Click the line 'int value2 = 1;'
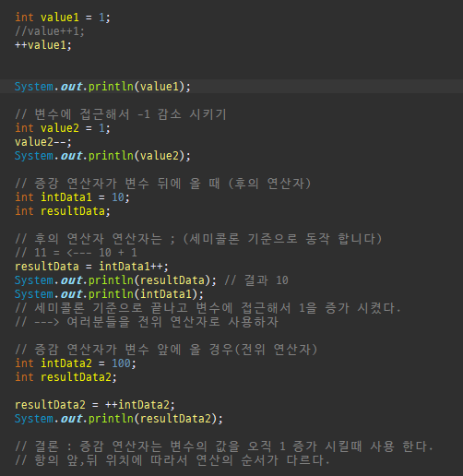The width and height of the screenshot is (463, 476). pos(63,128)
